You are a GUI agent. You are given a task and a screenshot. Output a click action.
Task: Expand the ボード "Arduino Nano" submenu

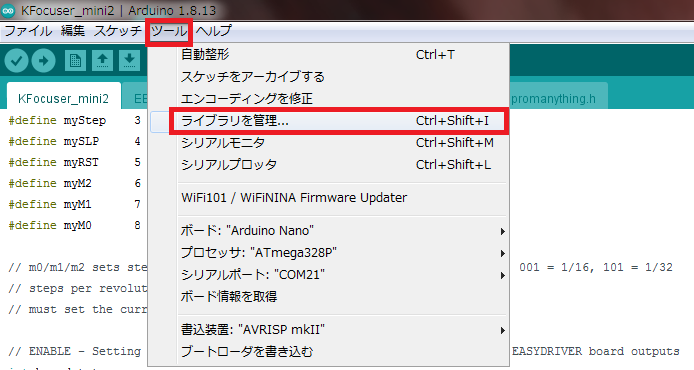click(341, 231)
